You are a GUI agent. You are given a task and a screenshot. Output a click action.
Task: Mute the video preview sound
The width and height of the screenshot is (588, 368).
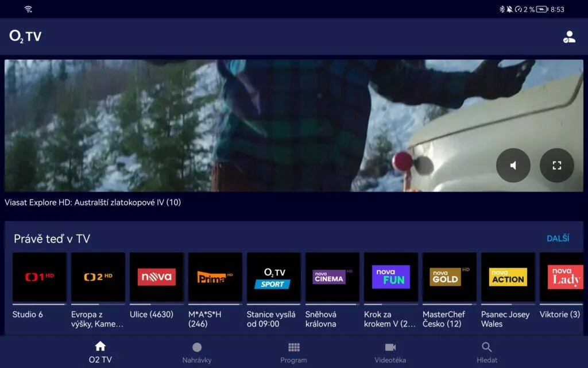[x=513, y=165]
